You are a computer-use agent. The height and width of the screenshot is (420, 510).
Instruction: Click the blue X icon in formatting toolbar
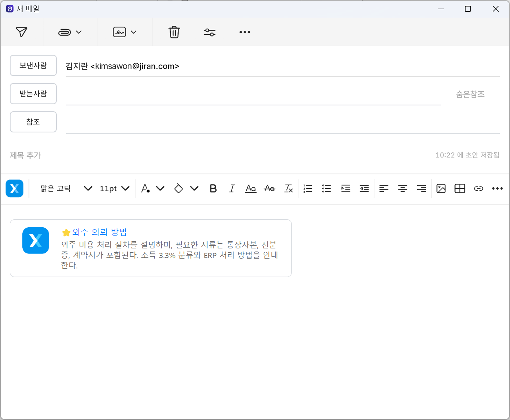[14, 188]
